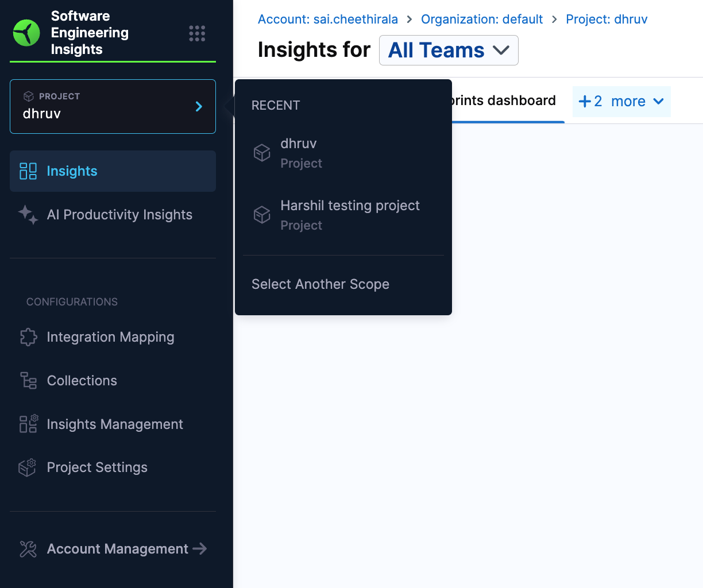
Task: Open the +2 more tabs dropdown
Action: [x=621, y=102]
